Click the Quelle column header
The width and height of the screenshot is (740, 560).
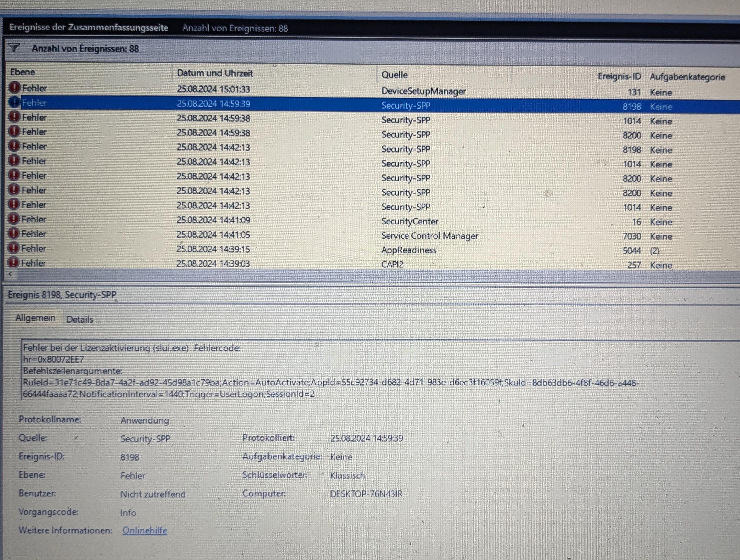(x=394, y=75)
